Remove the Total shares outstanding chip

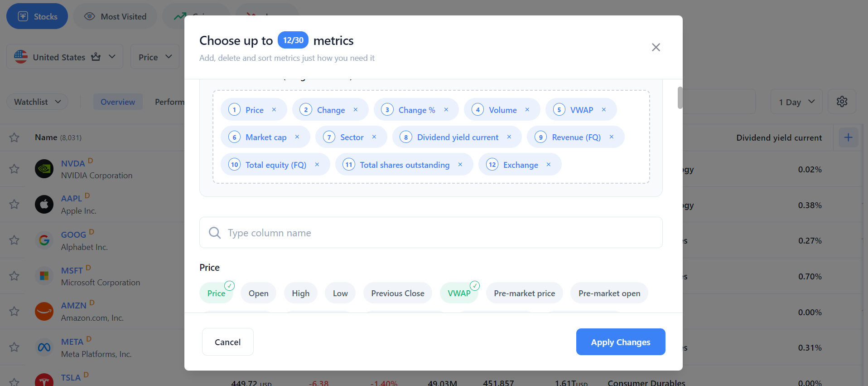pos(460,165)
